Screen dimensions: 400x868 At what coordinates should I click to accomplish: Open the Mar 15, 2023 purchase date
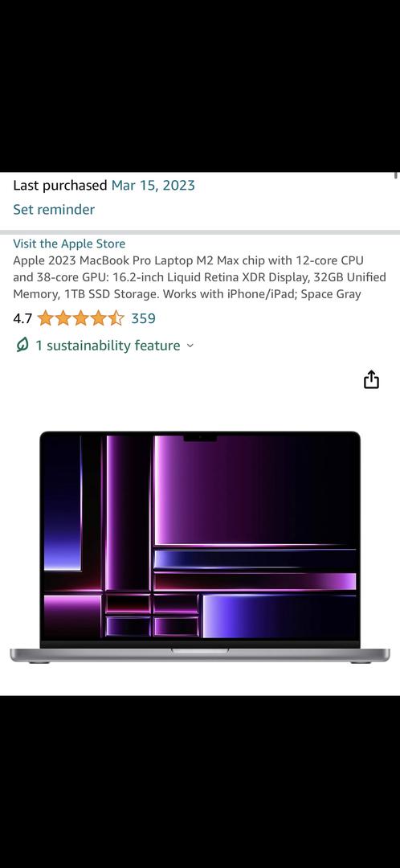point(153,186)
